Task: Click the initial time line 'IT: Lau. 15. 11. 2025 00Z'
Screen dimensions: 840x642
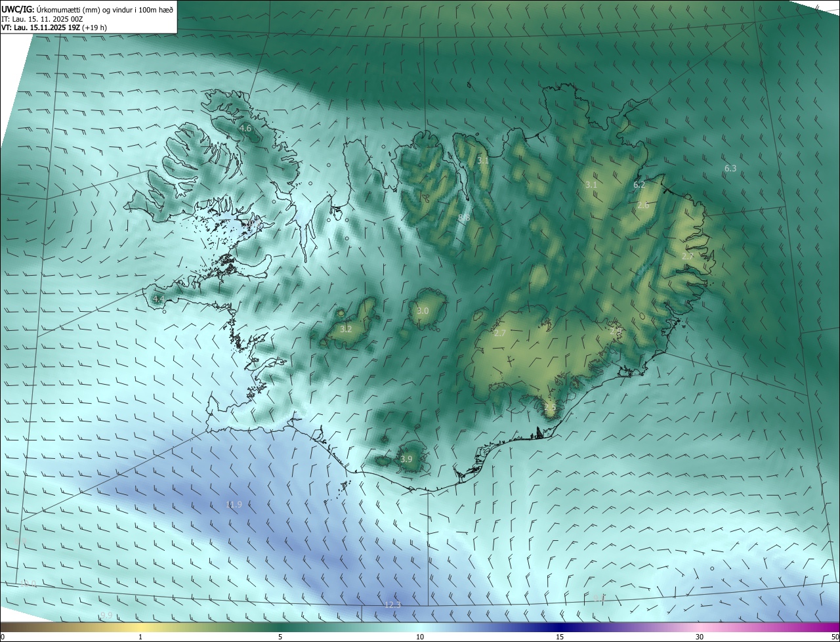Action: click(42, 19)
